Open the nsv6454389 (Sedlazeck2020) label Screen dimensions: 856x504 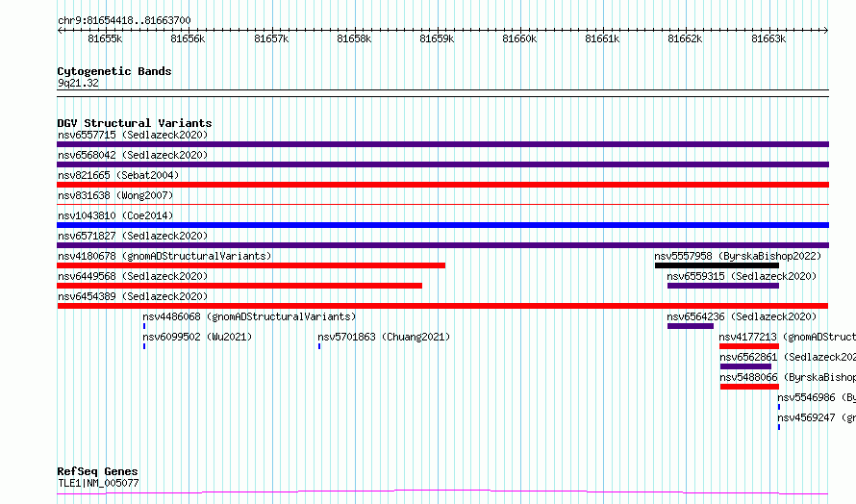tap(133, 296)
